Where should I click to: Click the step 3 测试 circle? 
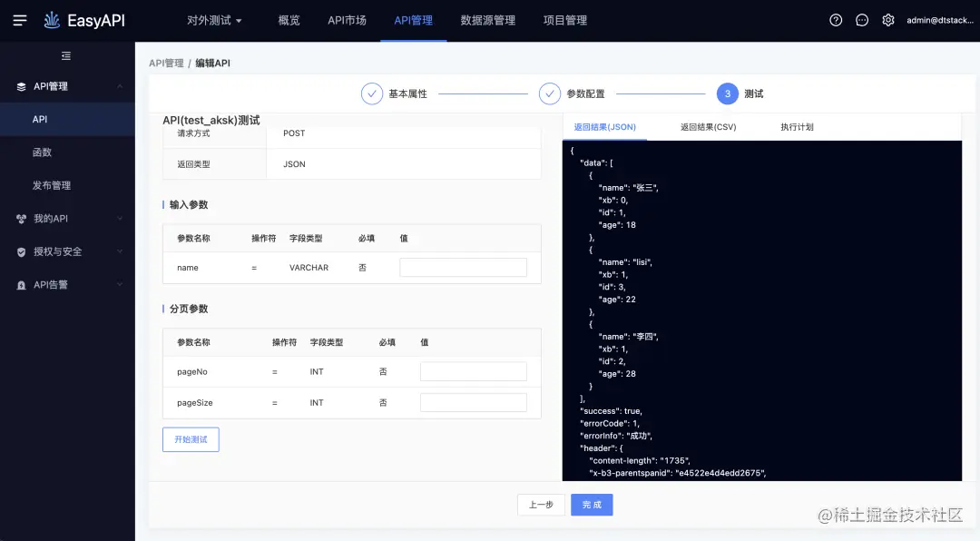[x=728, y=93]
